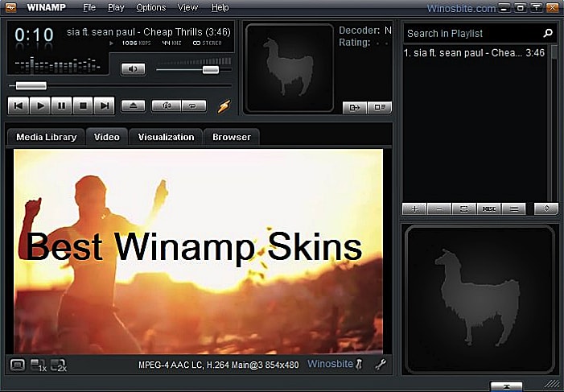The width and height of the screenshot is (564, 392).
Task: Open the Help menu
Action: pyautogui.click(x=220, y=7)
